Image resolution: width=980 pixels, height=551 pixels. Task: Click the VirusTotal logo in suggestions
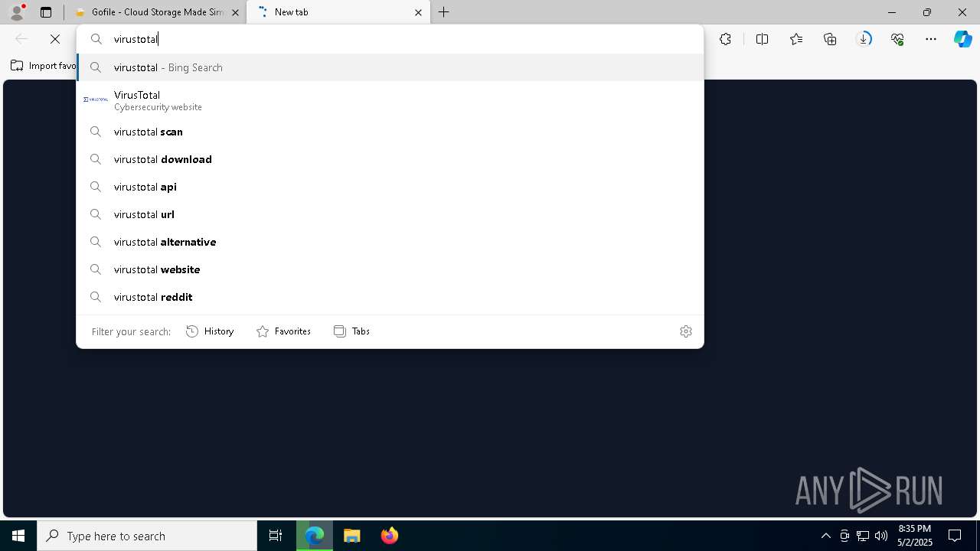(96, 99)
